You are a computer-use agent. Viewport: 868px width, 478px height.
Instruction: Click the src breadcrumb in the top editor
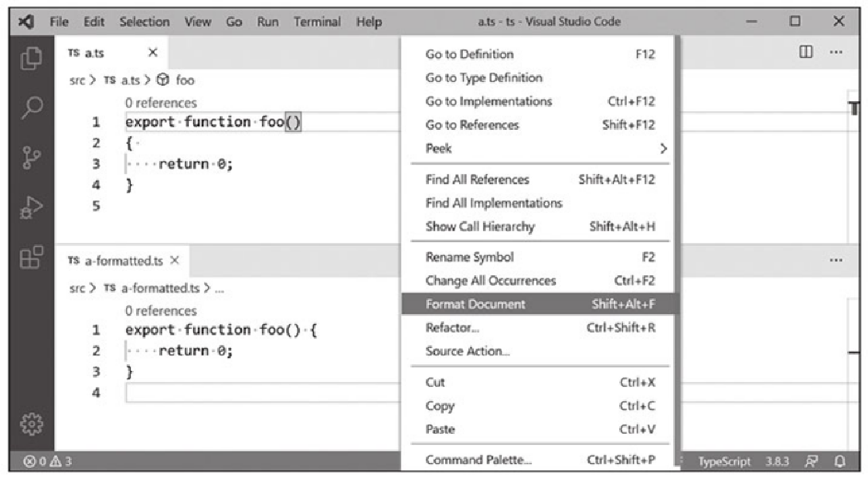[x=77, y=80]
